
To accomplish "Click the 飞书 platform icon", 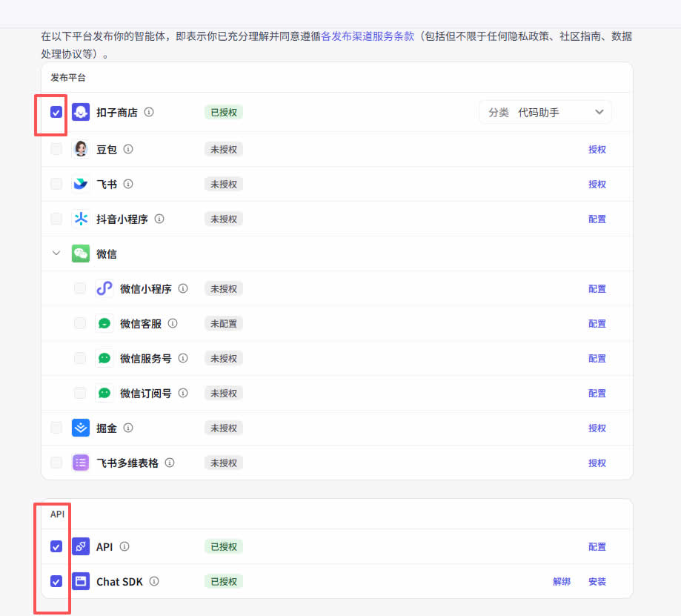I will tap(81, 184).
